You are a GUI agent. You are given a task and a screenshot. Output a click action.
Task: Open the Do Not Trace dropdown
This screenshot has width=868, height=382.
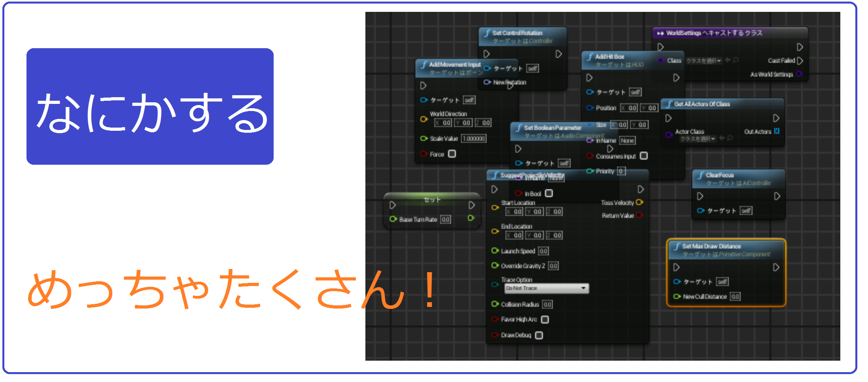547,288
